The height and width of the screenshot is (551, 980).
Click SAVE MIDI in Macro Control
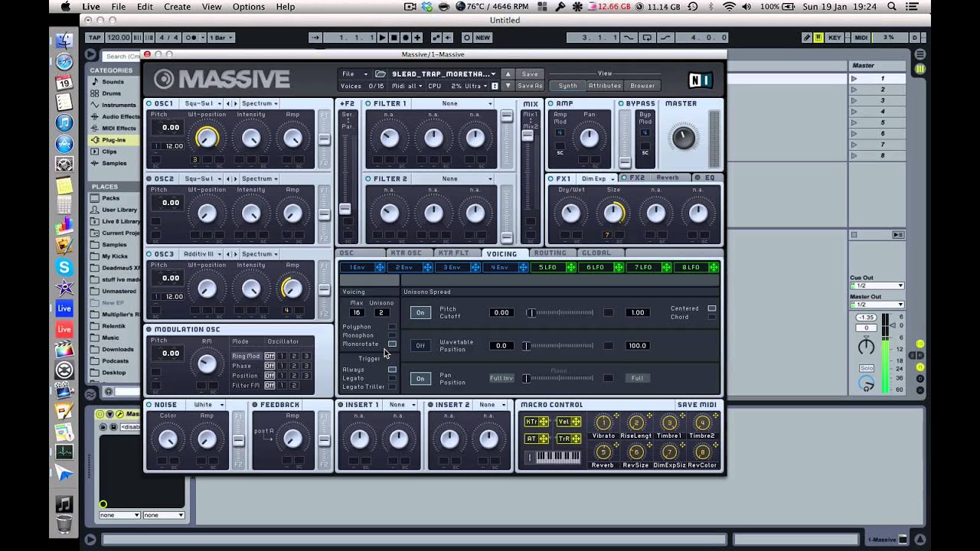pyautogui.click(x=697, y=405)
